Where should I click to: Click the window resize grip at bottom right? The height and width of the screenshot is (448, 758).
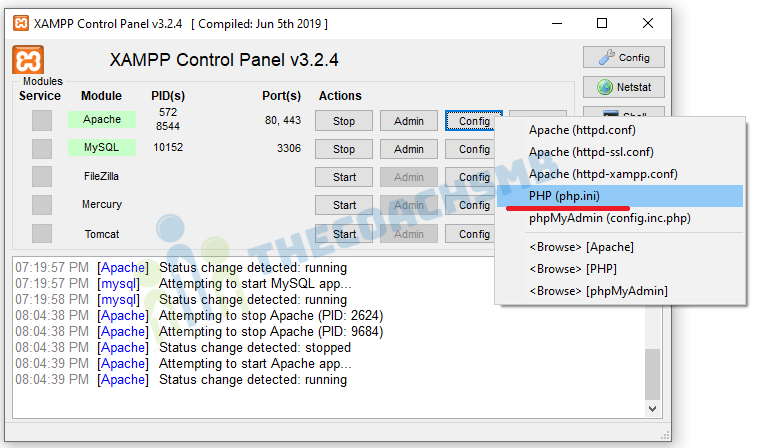click(x=665, y=435)
